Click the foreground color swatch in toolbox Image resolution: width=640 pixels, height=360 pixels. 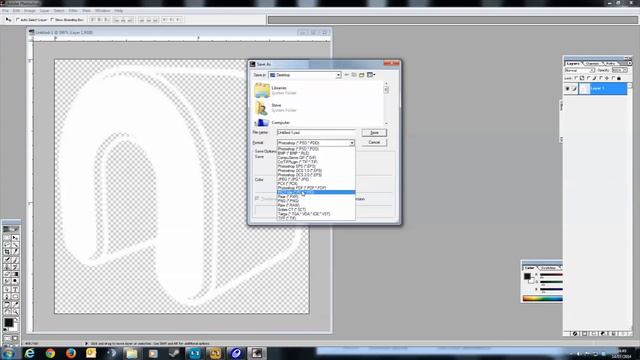[x=8, y=322]
